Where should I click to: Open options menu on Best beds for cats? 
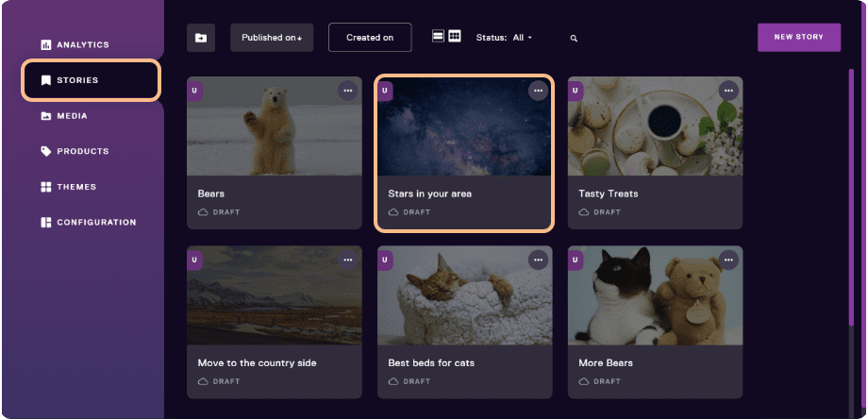pos(538,260)
